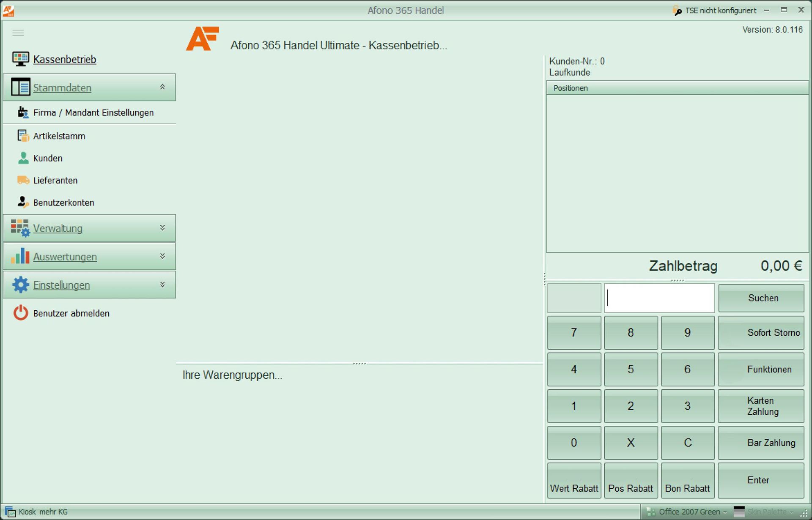Viewport: 812px width, 520px height.
Task: Click the Positionen column header
Action: pos(677,88)
